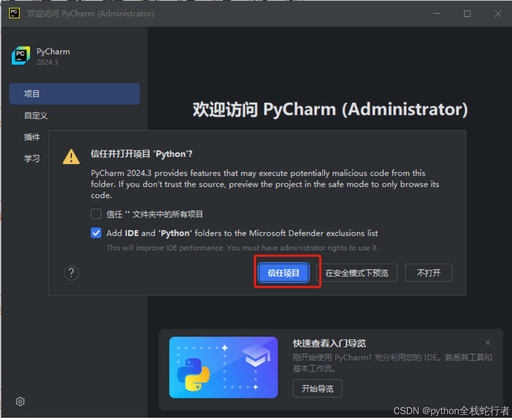
Task: Start the tour with 开始导览 button
Action: pyautogui.click(x=317, y=388)
